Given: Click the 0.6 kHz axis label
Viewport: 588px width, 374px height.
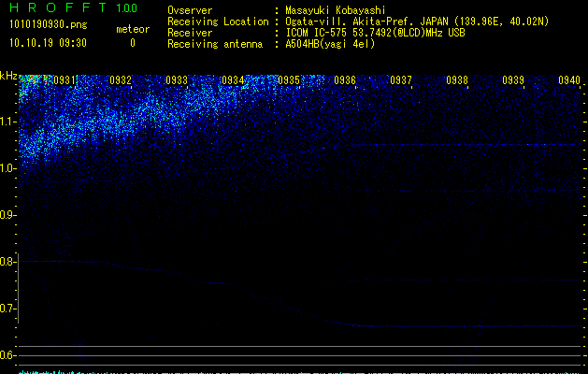Looking at the screenshot, I should (x=7, y=355).
